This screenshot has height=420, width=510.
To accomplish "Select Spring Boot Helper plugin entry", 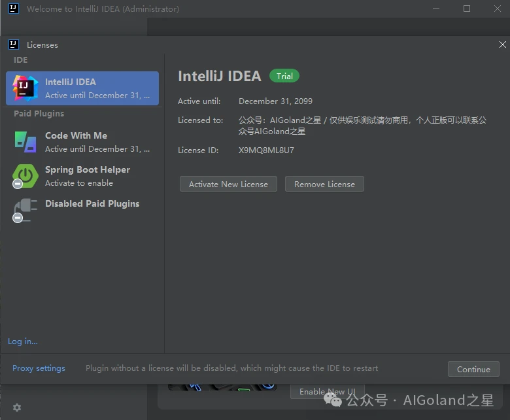I will [82, 176].
